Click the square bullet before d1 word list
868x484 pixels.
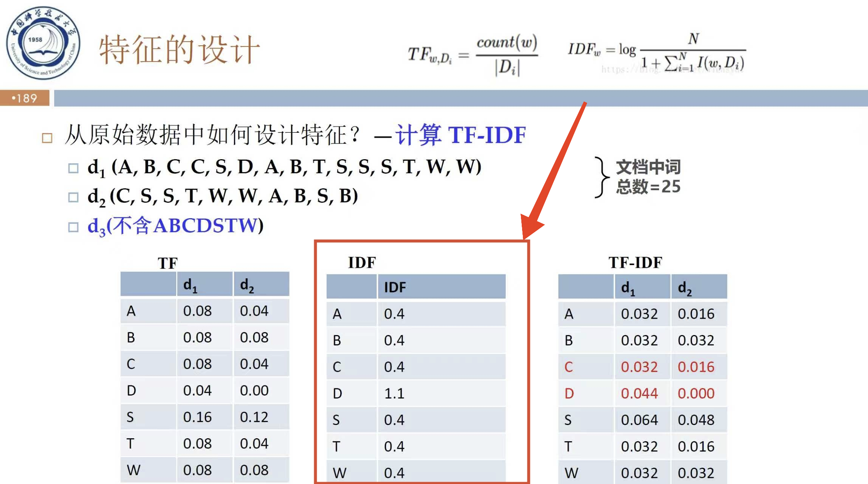pyautogui.click(x=73, y=168)
